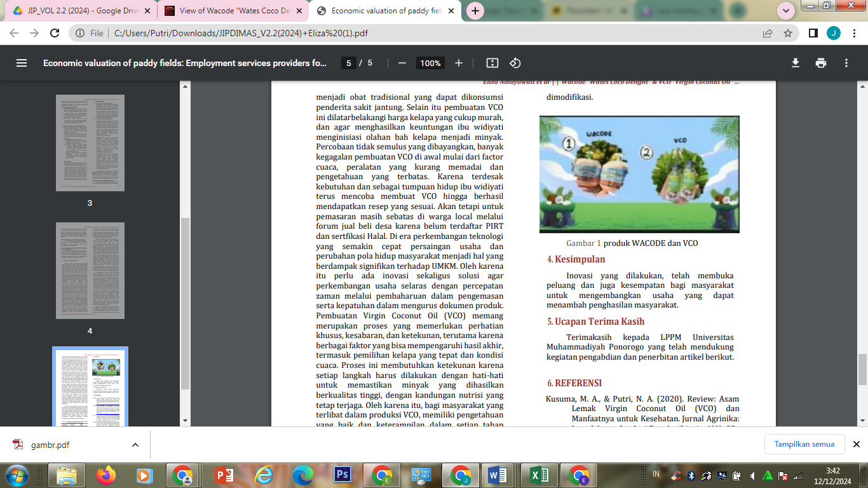Open Internet Explorer from the taskbar
The height and width of the screenshot is (488, 868).
(x=264, y=475)
